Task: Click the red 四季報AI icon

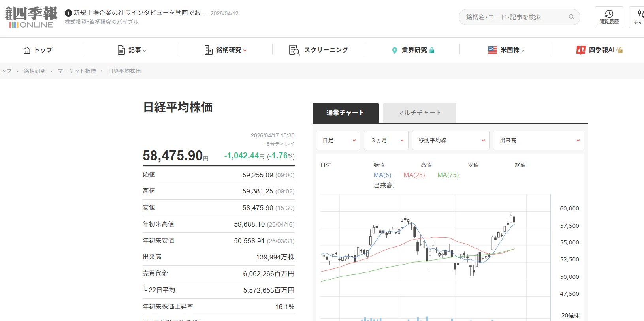Action: click(x=581, y=50)
